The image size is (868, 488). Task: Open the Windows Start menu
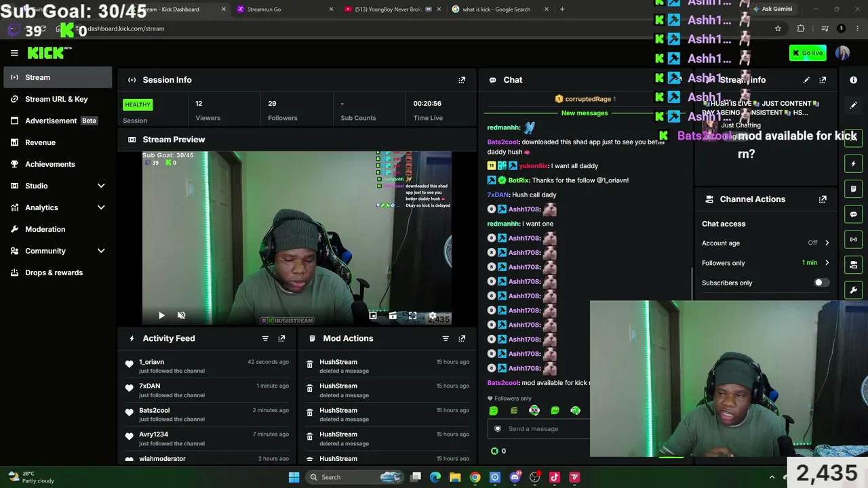294,477
